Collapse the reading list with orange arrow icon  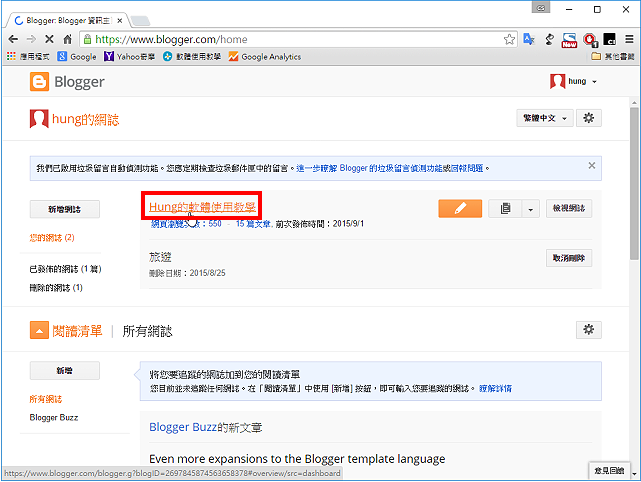click(39, 330)
